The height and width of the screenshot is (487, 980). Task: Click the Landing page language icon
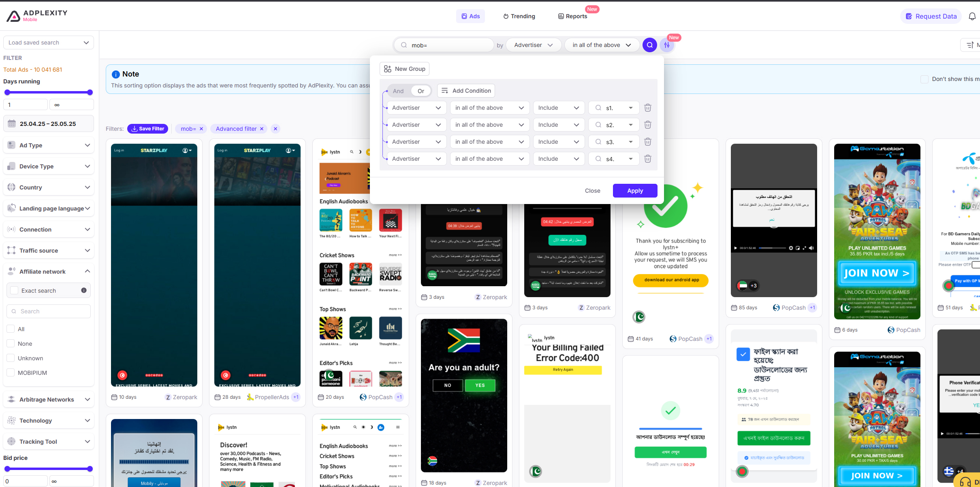click(11, 208)
